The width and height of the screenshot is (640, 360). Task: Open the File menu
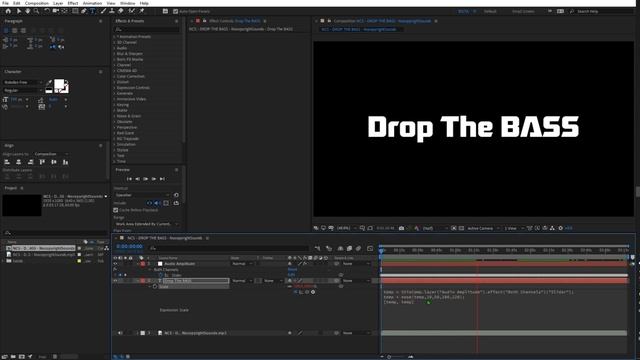[x=5, y=3]
